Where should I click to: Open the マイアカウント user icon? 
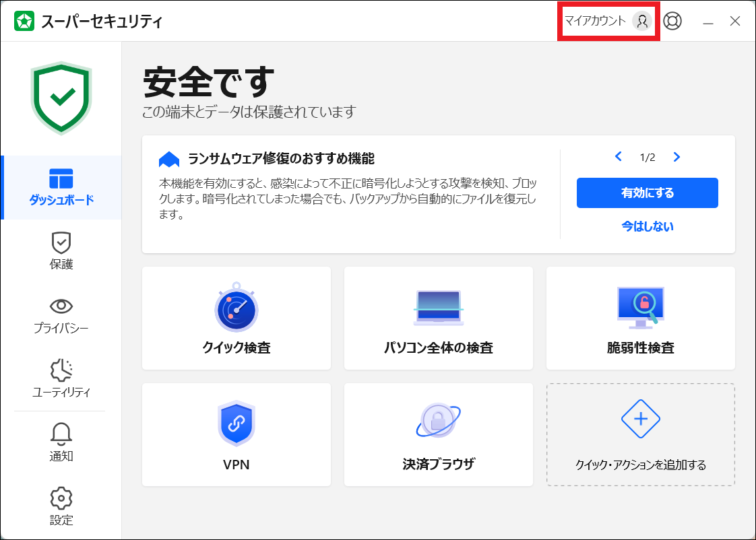(x=641, y=21)
